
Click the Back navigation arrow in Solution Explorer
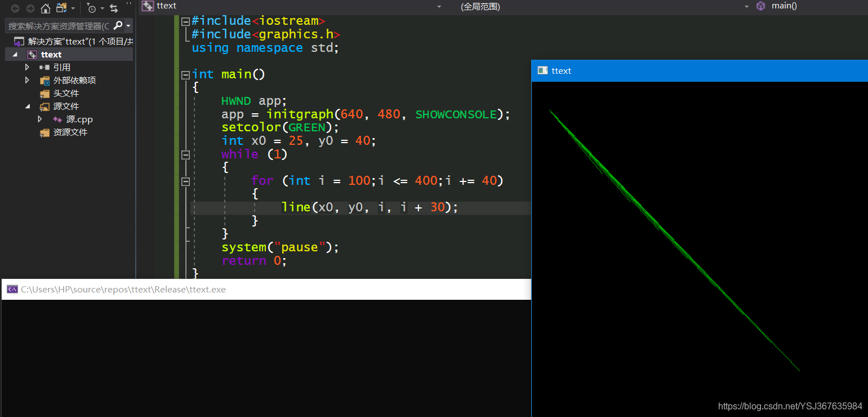point(15,8)
